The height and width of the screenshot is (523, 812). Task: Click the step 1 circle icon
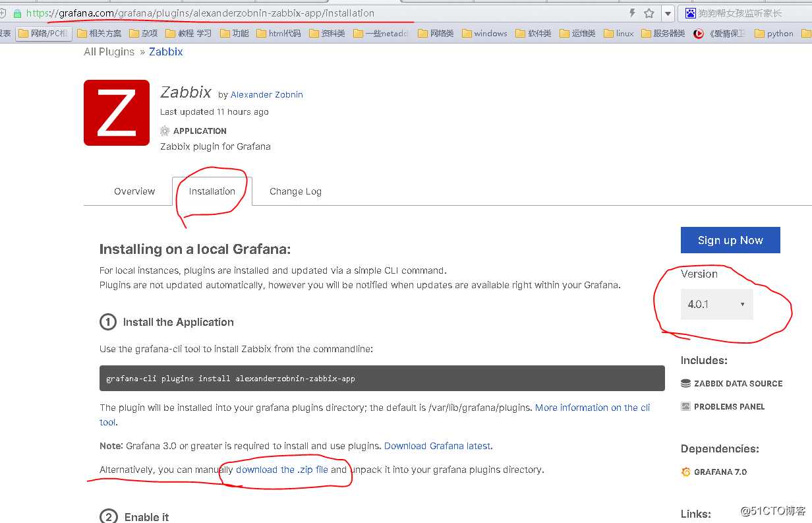(x=107, y=322)
